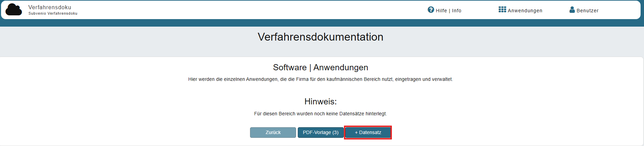Click the Hinweis: heading
644x146 pixels.
coord(321,102)
